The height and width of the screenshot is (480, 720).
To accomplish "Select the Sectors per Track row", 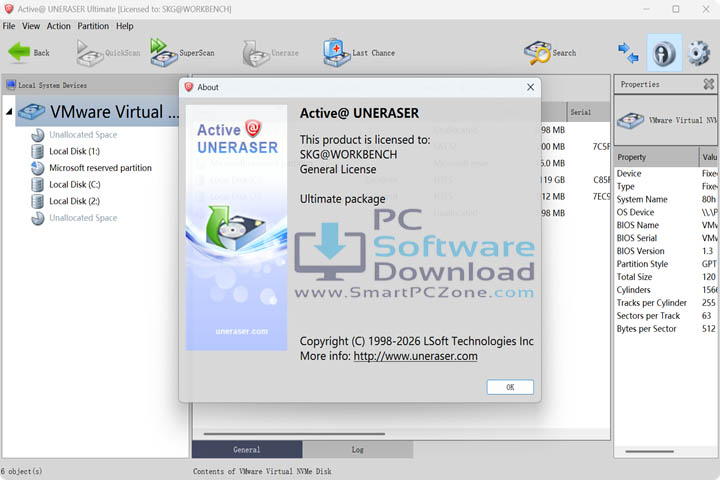I will (666, 316).
